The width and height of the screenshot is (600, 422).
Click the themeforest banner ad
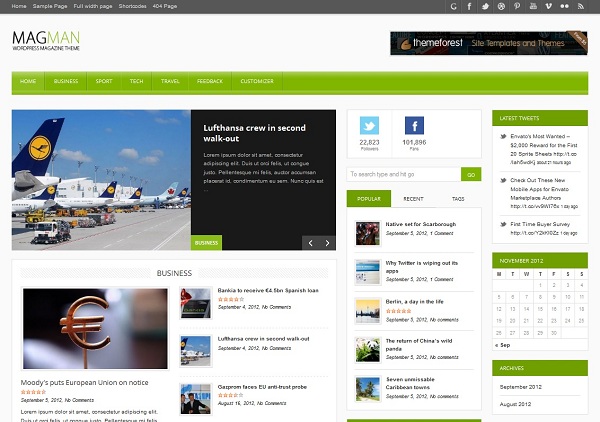489,43
